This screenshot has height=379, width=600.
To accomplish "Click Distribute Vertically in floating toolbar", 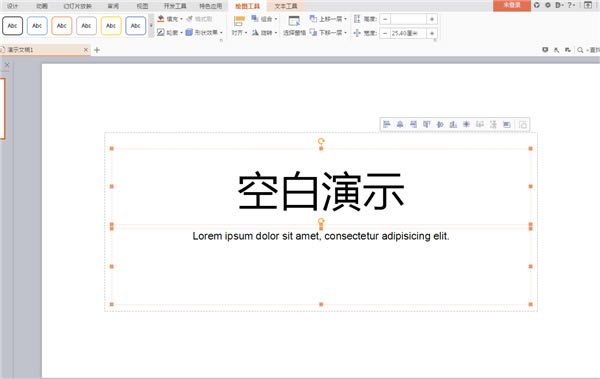I will pos(493,124).
